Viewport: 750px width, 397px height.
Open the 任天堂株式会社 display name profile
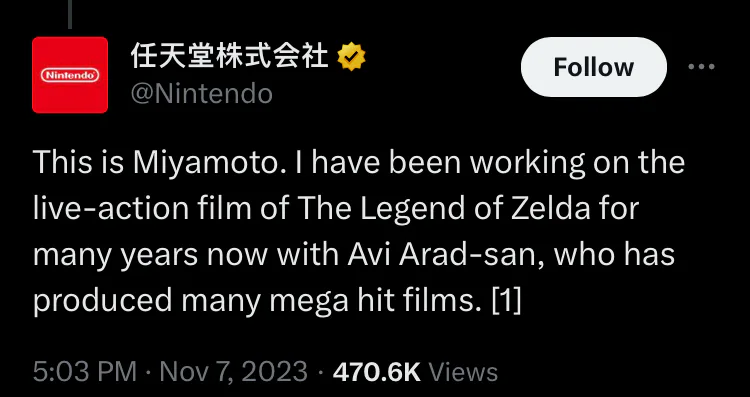pos(230,57)
